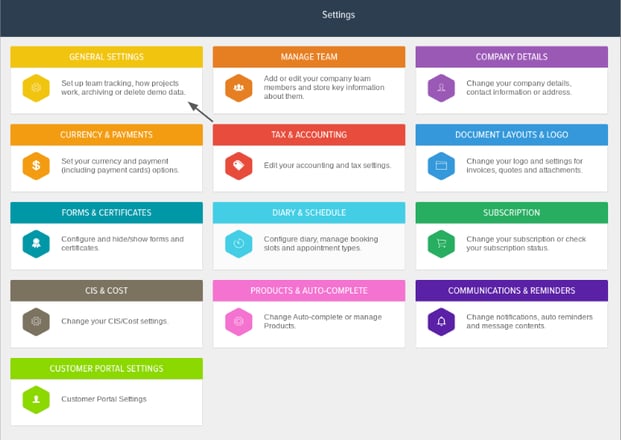Open the green Customer Portal person icon
621x440 pixels.
pyautogui.click(x=36, y=400)
